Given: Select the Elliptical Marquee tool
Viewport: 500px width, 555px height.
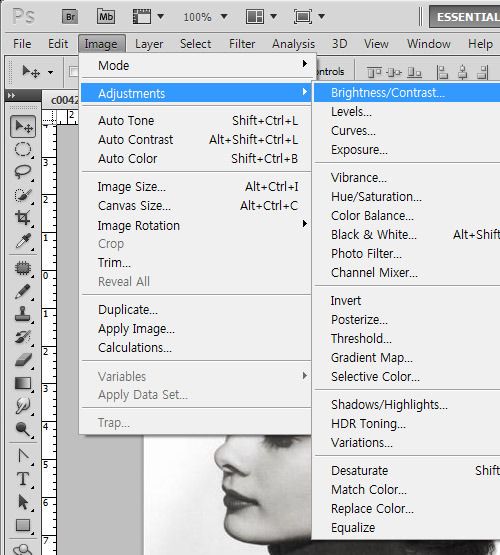Looking at the screenshot, I should [23, 149].
